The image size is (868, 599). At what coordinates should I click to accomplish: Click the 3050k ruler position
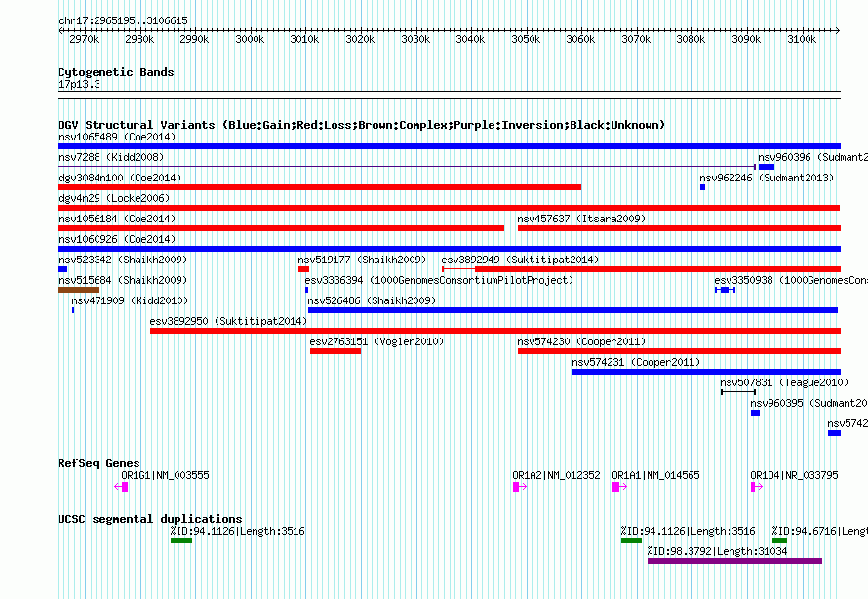click(526, 39)
